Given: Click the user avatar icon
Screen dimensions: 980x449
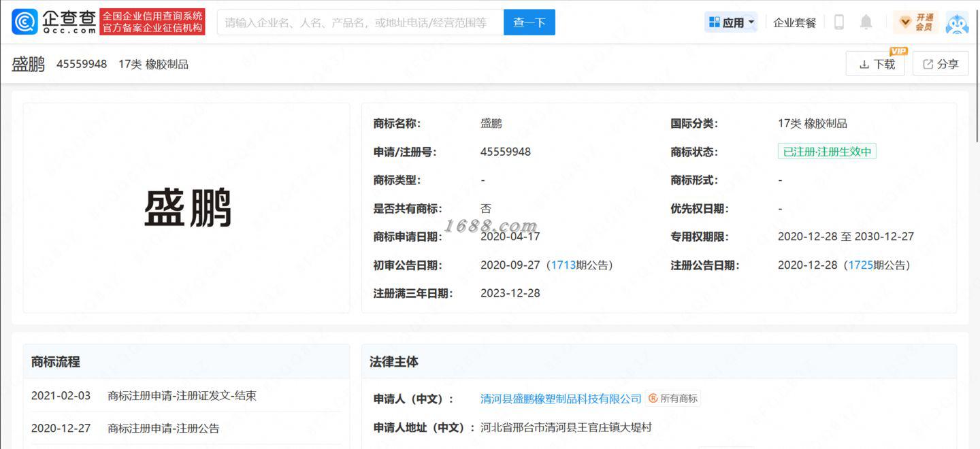Looking at the screenshot, I should [957, 22].
